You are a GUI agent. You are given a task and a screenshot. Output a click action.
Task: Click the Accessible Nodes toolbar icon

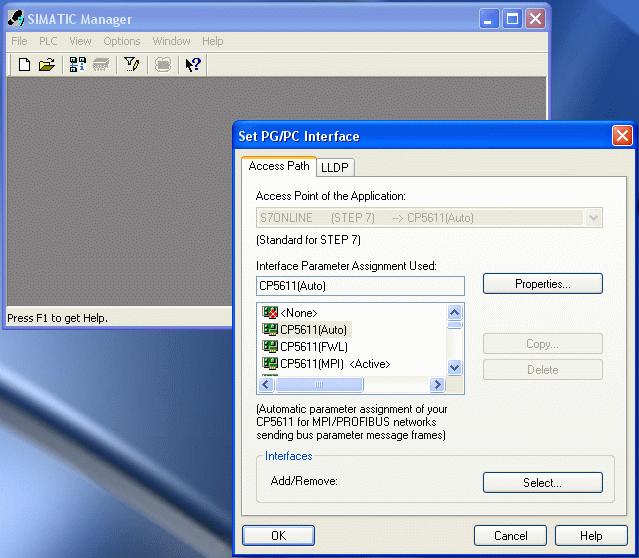coord(77,64)
